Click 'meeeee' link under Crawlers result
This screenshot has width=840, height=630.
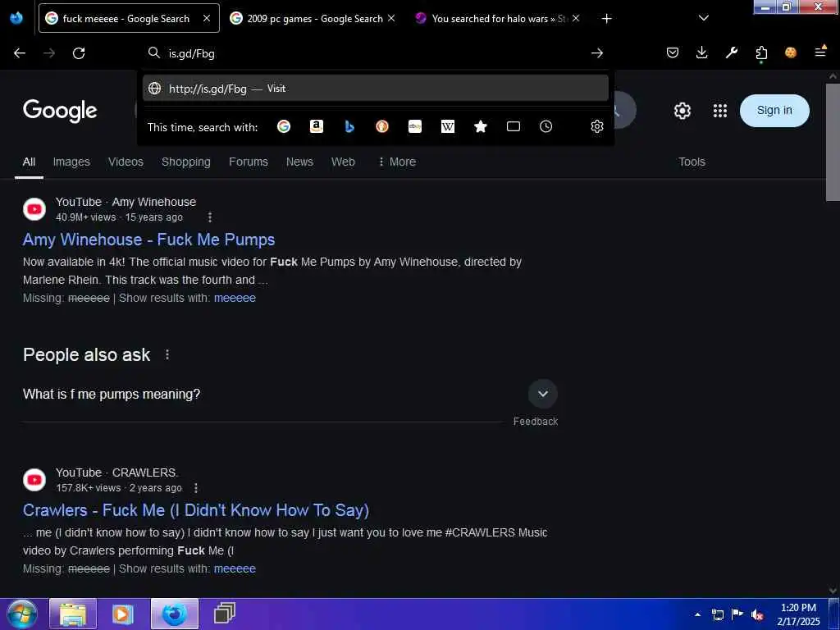coord(235,568)
